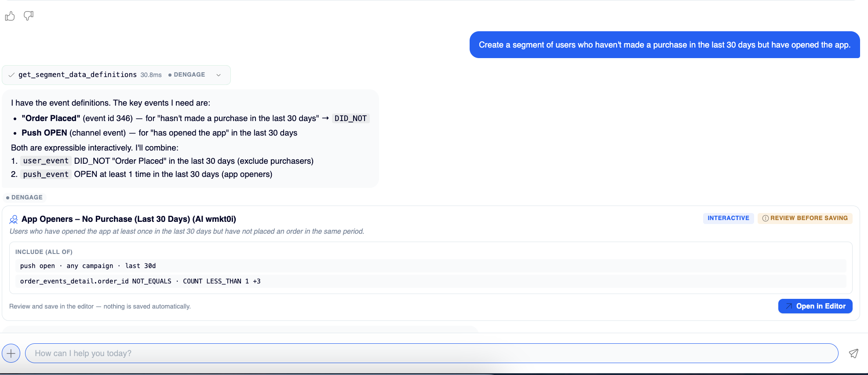The image size is (868, 375).
Task: Click the INTERACTIVE badge
Action: [728, 218]
